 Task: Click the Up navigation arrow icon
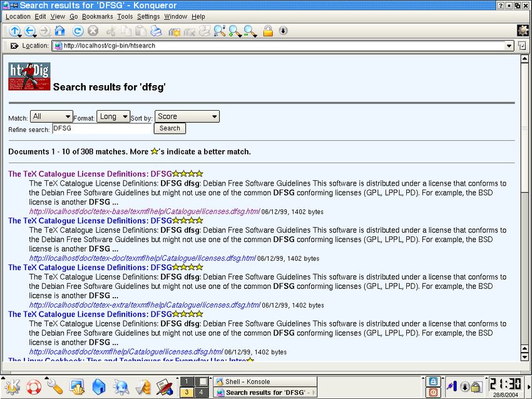[x=14, y=31]
